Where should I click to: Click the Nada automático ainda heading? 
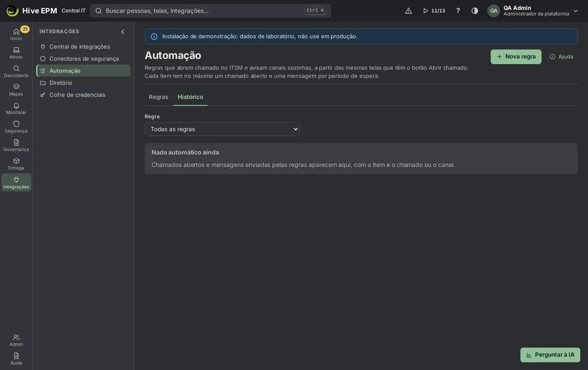[185, 152]
